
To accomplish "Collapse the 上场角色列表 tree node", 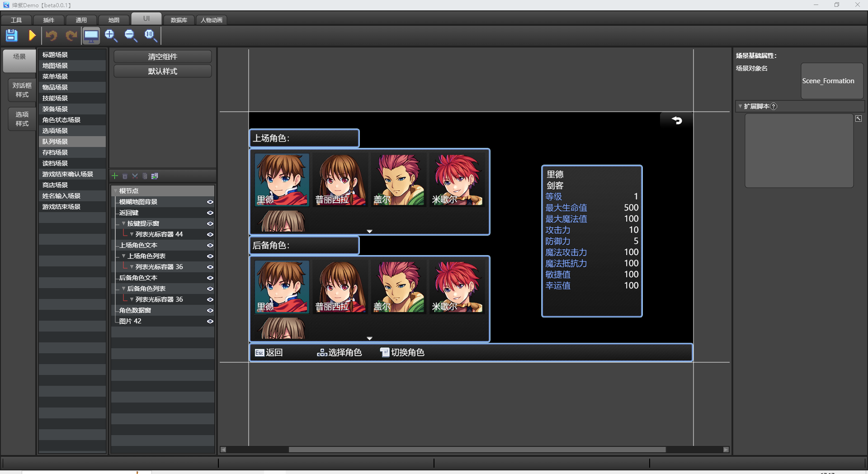I will pos(123,256).
